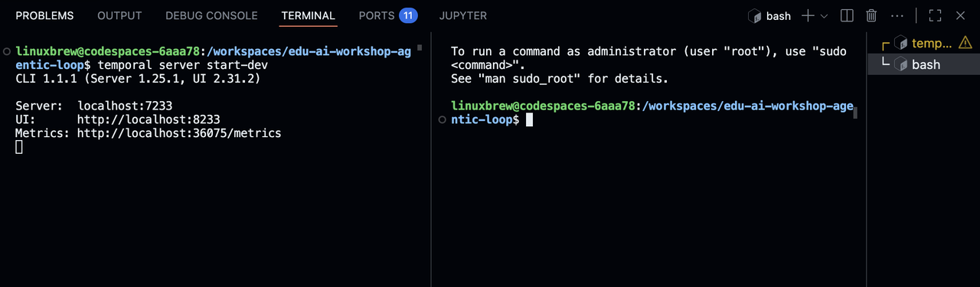Open the PORTS tab
Image resolution: width=980 pixels, height=287 pixels.
point(377,15)
